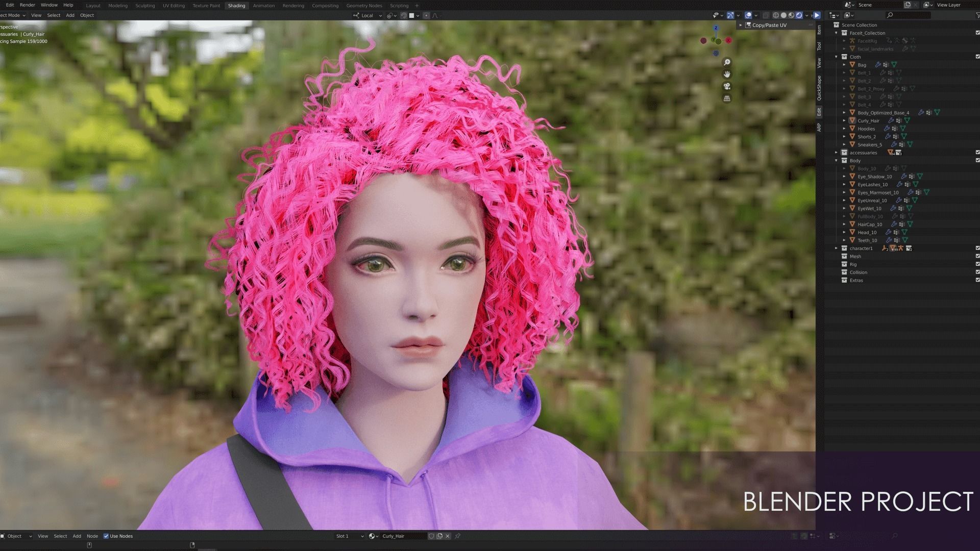Switch to the Geometry Nodes workspace tab

click(x=364, y=6)
